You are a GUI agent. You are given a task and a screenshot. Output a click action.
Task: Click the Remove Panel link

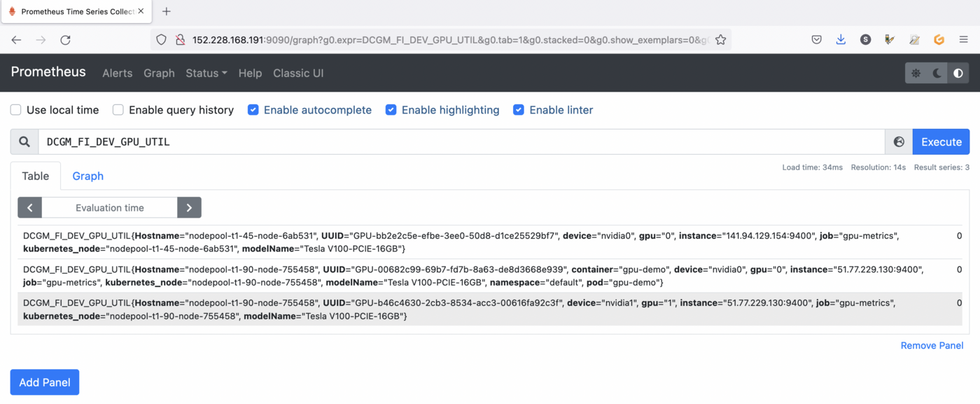(932, 345)
